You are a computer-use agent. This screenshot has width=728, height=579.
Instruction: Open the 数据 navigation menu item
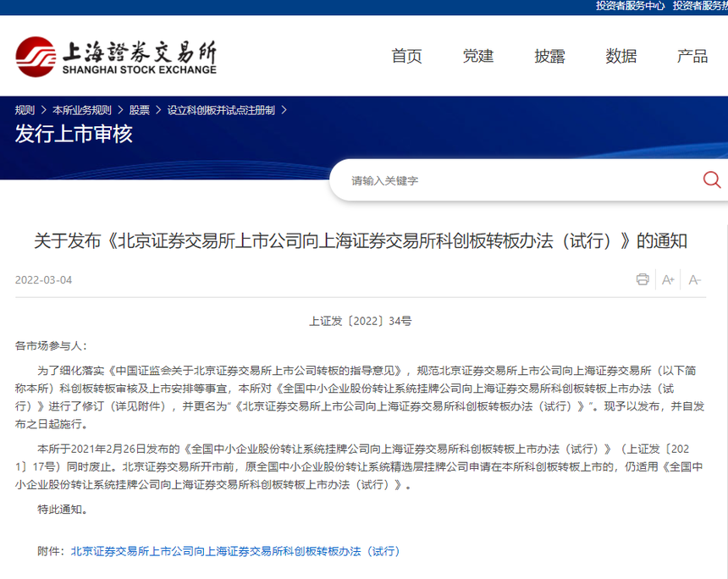[621, 56]
